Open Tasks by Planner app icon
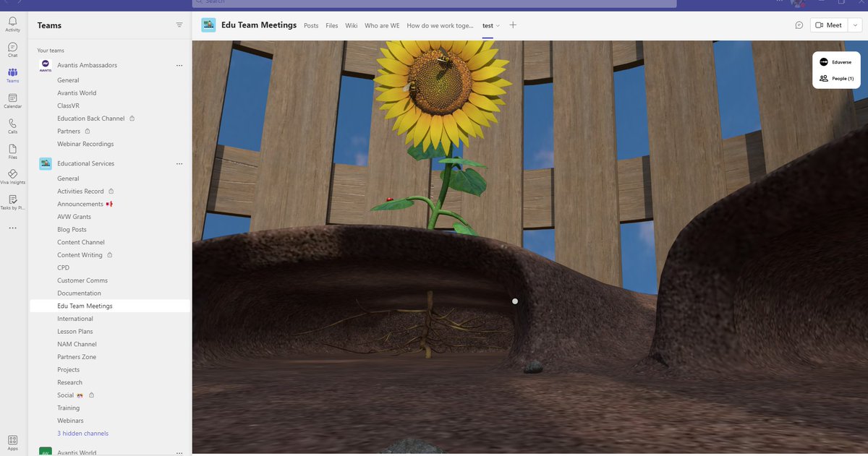 [12, 202]
